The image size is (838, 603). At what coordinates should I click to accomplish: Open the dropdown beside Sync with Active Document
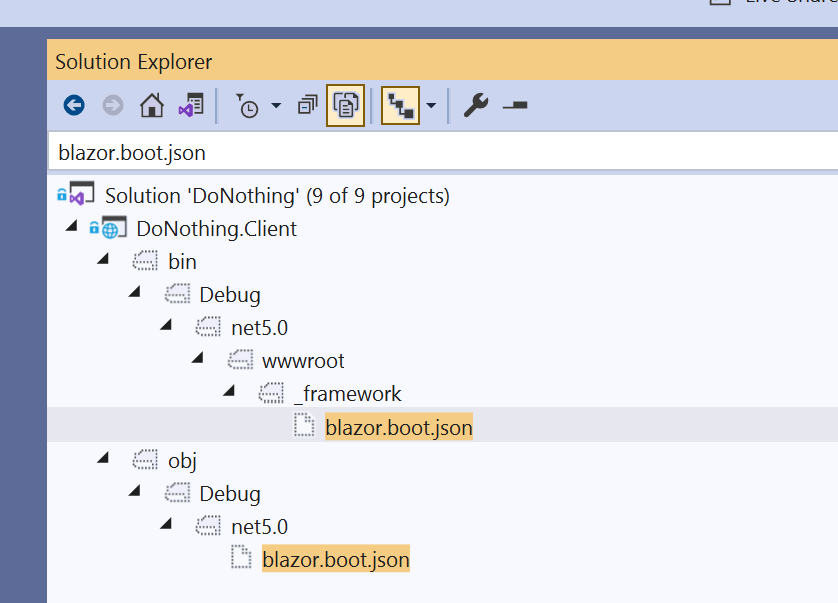(x=431, y=105)
